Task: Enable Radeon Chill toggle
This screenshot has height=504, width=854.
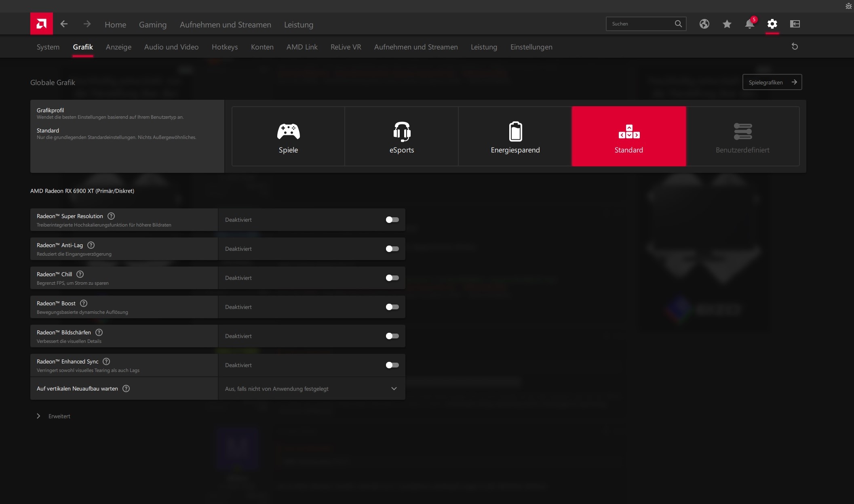Action: (x=392, y=278)
